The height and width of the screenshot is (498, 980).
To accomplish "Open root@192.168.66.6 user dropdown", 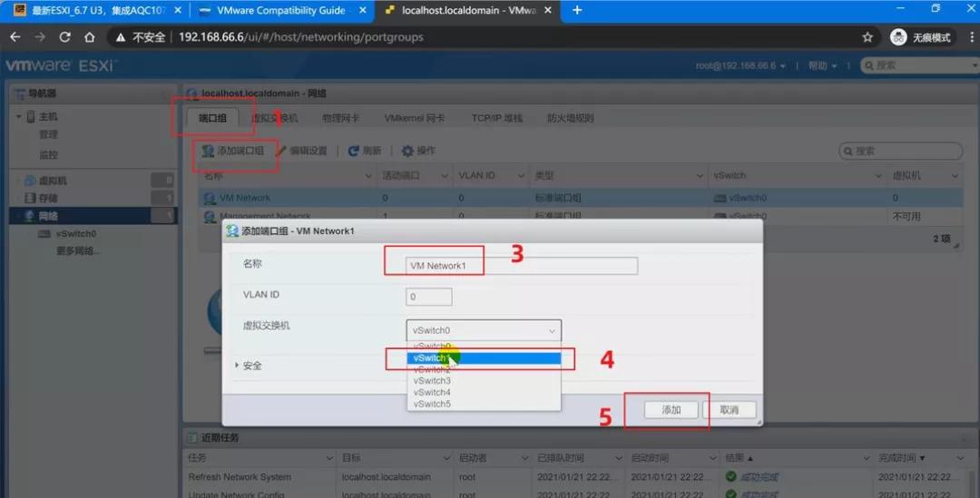I will (x=740, y=65).
